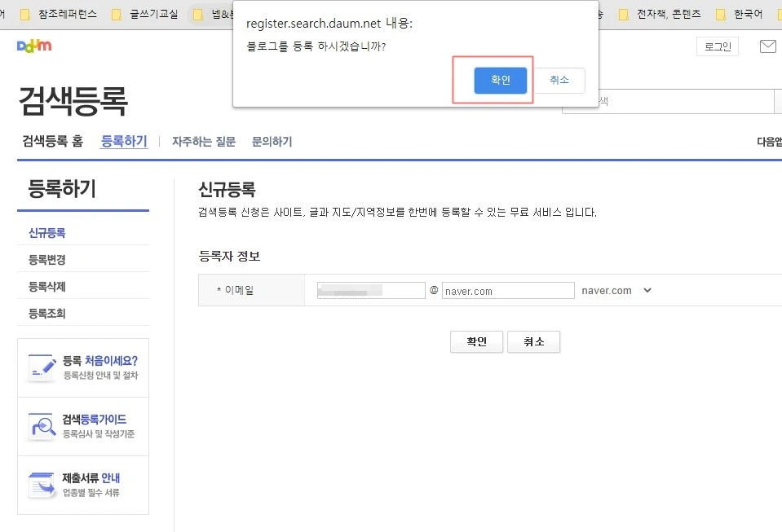Click the Daum logo
The width and height of the screenshot is (782, 532).
(33, 46)
